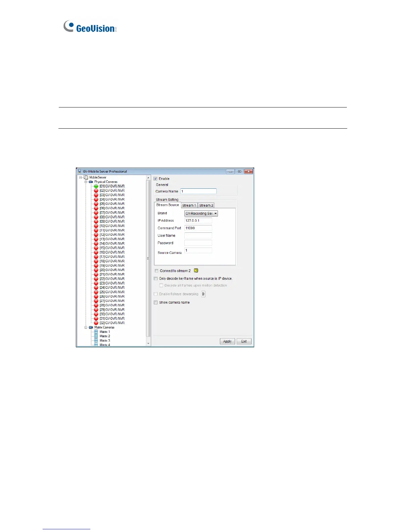Screen dimensions: 411x532
Task: Select the [22] GV-DVR/NVR tree entry
Action: [x=112, y=279]
